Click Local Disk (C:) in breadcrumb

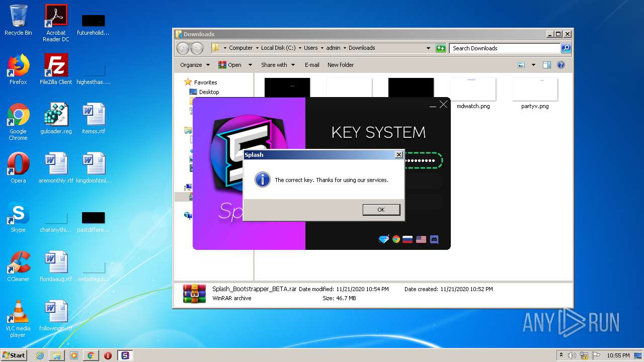click(x=278, y=48)
